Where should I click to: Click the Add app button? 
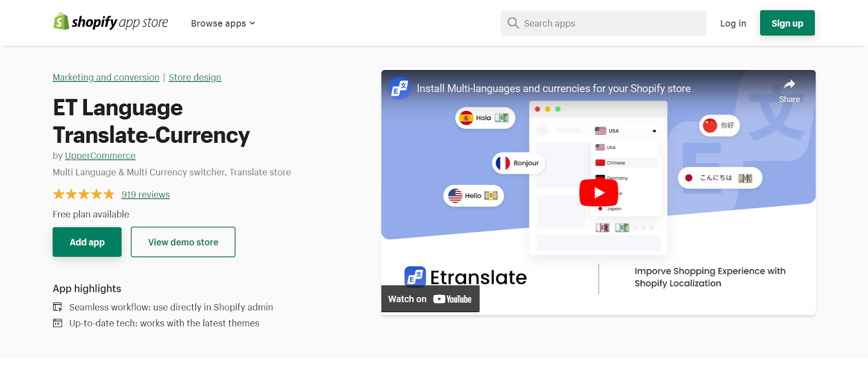(87, 242)
